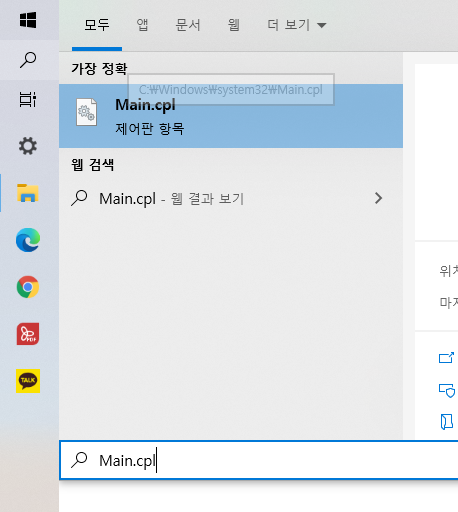This screenshot has width=458, height=512.
Task: Click the magnifier icon in the search box
Action: [79, 460]
